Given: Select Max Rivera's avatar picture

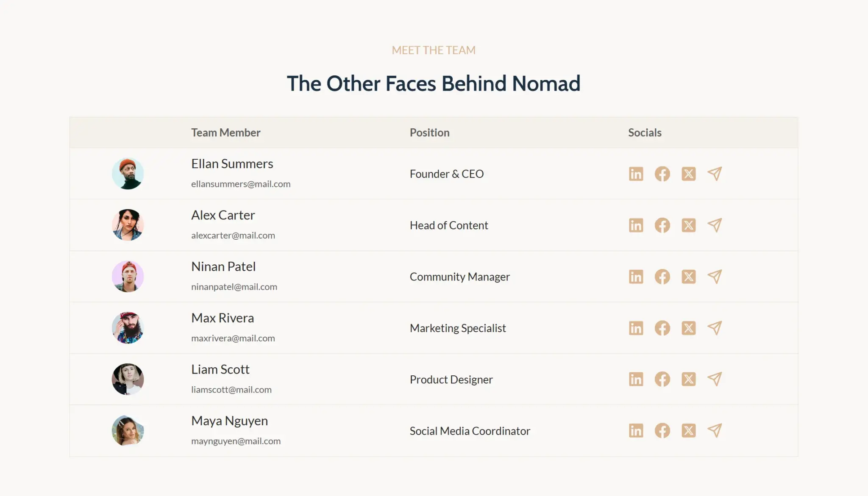Looking at the screenshot, I should click(x=128, y=328).
